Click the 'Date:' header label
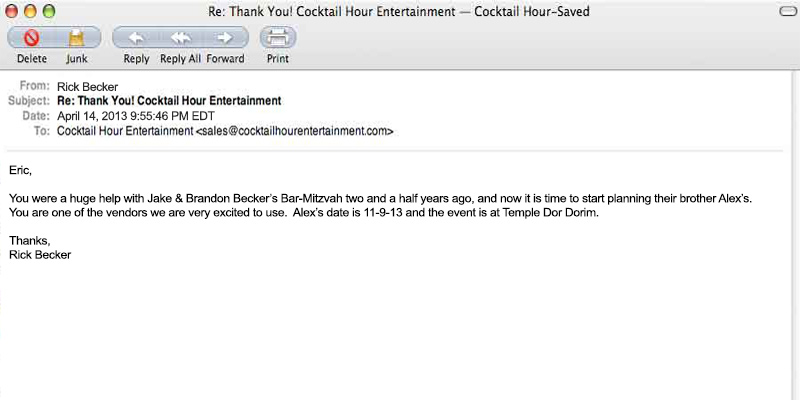This screenshot has width=800, height=400. (36, 116)
